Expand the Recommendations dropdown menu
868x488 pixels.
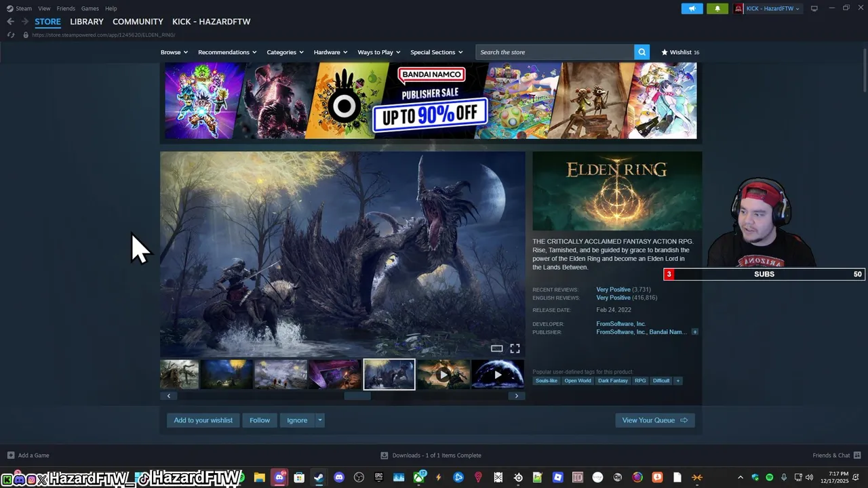[x=227, y=52]
